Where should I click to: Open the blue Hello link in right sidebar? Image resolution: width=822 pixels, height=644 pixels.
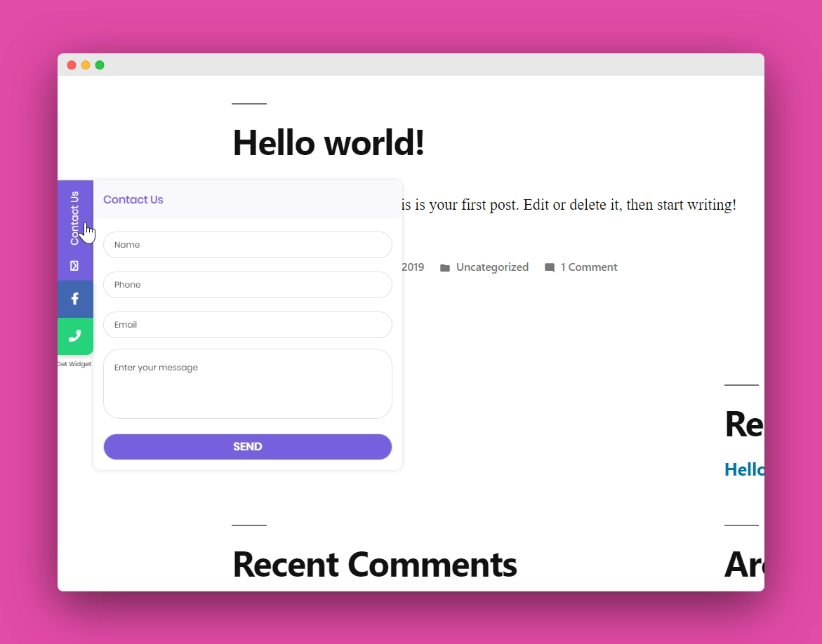pos(744,470)
